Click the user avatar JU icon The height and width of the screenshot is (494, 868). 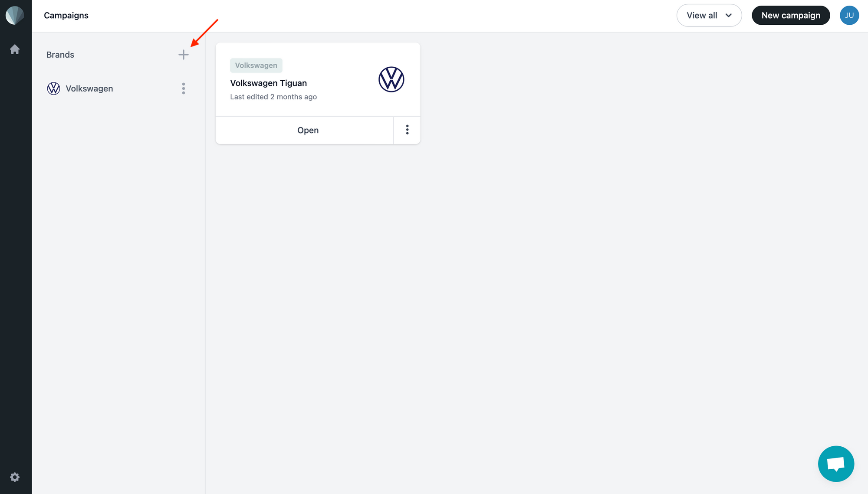pyautogui.click(x=849, y=15)
